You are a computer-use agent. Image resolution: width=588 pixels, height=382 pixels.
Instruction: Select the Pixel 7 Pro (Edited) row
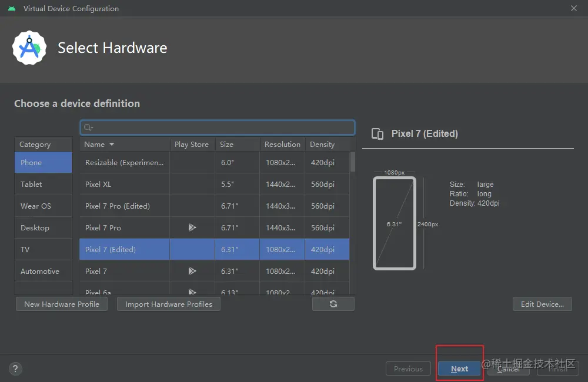click(x=215, y=206)
